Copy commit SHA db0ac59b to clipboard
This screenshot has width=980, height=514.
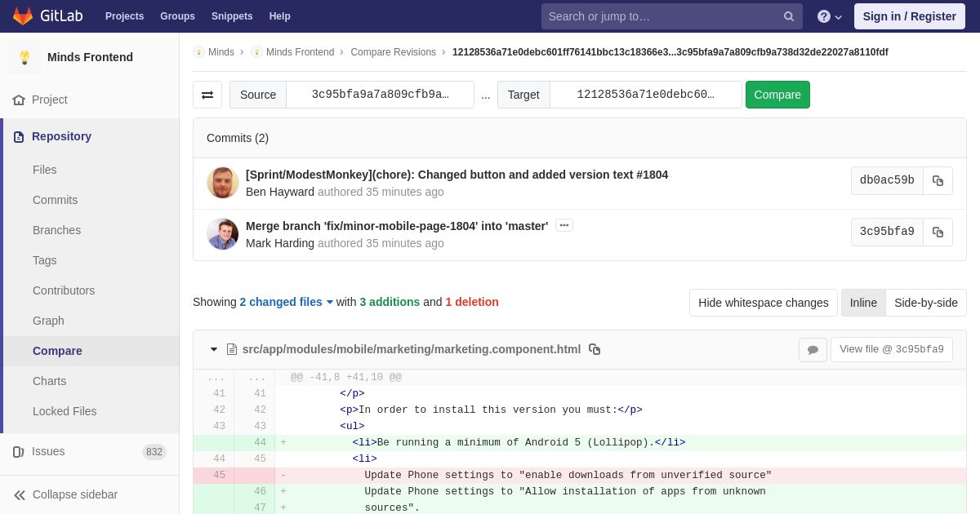(x=938, y=181)
